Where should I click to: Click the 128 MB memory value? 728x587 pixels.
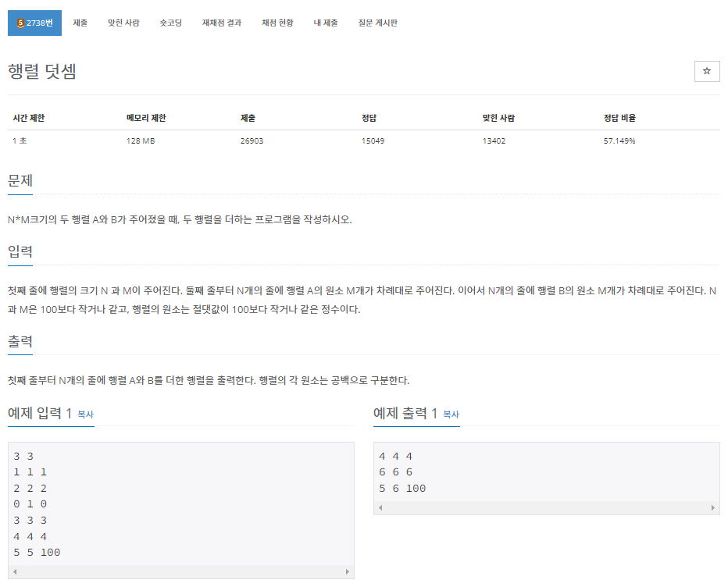(x=141, y=141)
